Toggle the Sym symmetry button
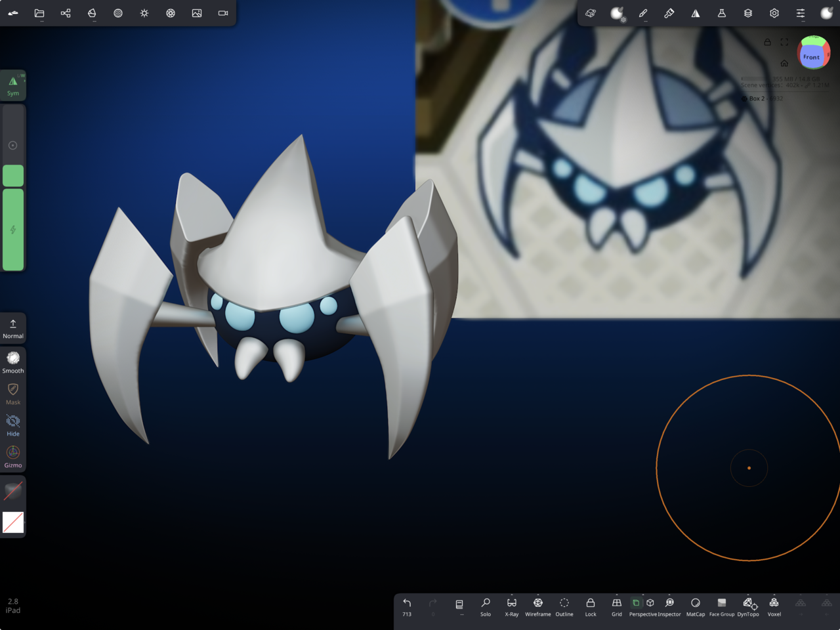Screen dimensions: 840x630 coord(13,86)
